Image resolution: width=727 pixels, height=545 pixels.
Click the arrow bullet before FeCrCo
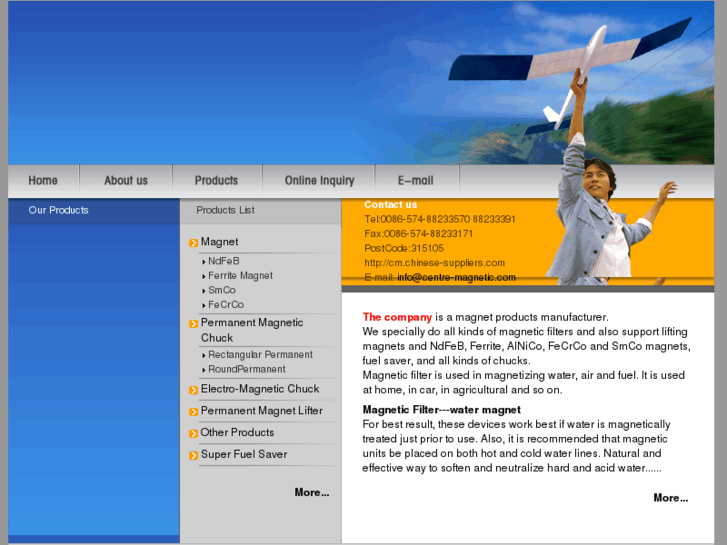point(204,306)
